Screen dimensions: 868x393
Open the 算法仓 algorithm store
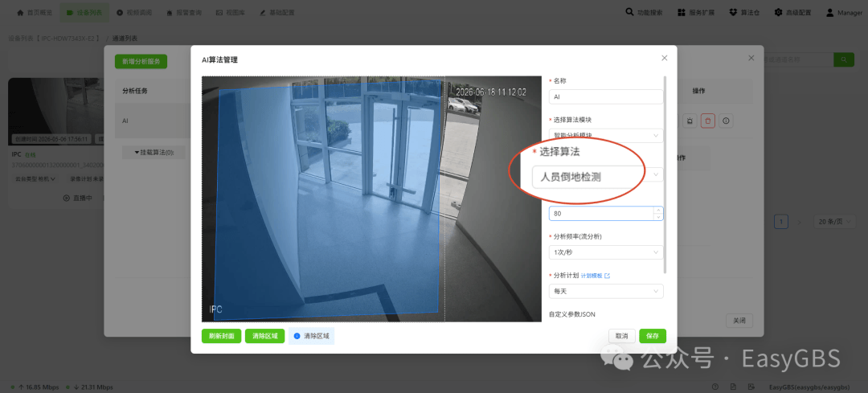(746, 12)
